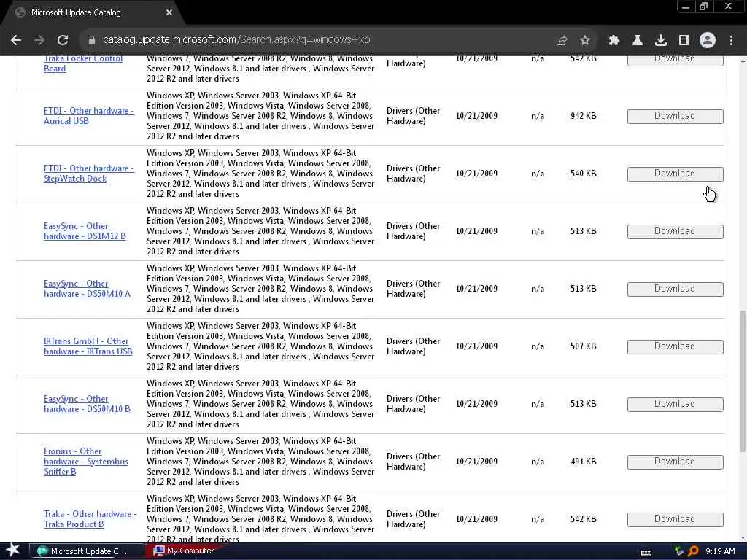The height and width of the screenshot is (560, 747).
Task: Go back using the browser back arrow
Action: pos(16,40)
